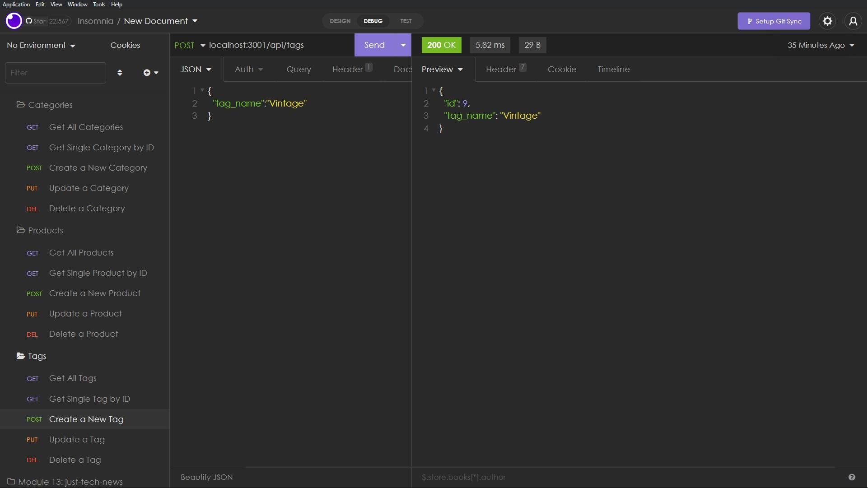This screenshot has height=488, width=868.
Task: Click the Insomnia logo icon
Action: point(13,21)
